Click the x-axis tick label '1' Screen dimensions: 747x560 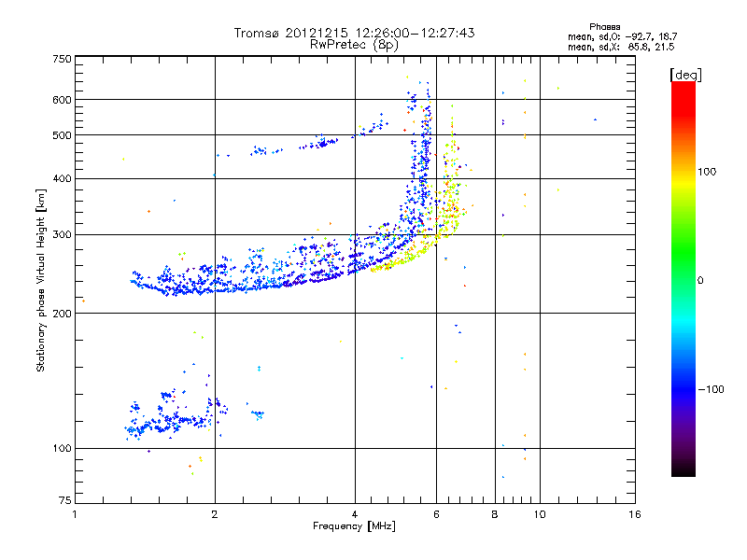(x=75, y=514)
